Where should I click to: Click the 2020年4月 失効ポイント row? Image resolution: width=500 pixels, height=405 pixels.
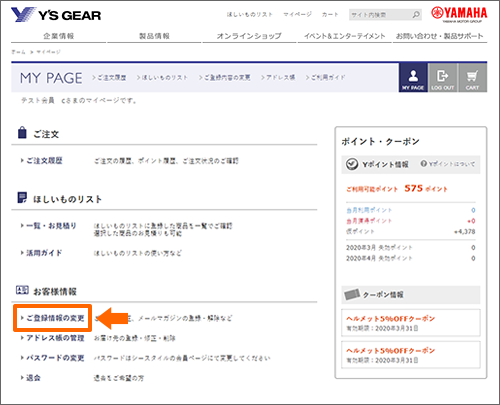pos(411,258)
